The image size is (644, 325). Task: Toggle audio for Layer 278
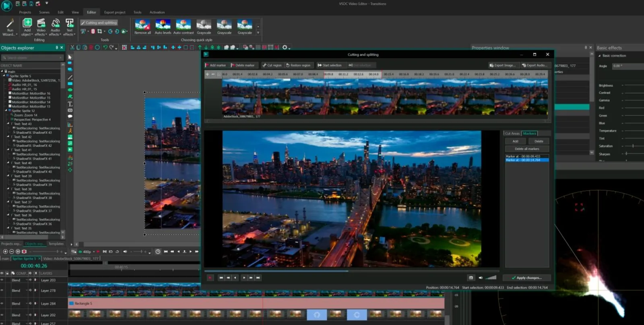click(x=30, y=290)
